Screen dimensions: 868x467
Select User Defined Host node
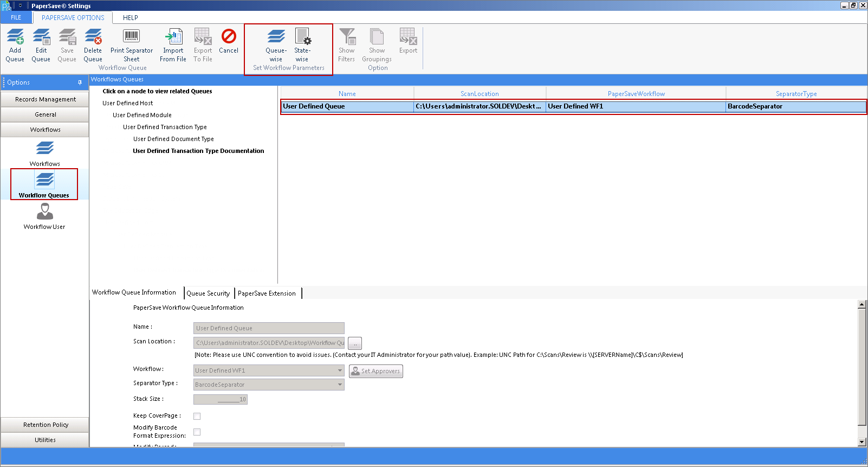127,103
